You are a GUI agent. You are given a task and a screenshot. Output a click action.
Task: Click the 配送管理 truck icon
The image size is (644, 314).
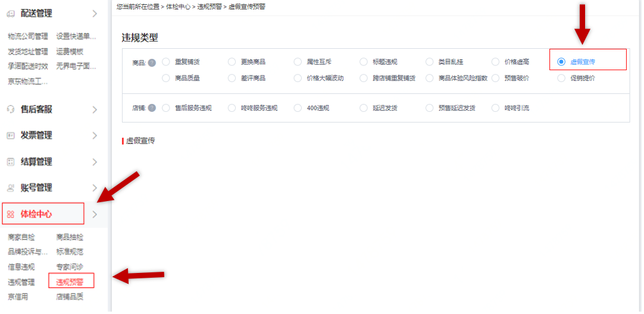[x=11, y=14]
